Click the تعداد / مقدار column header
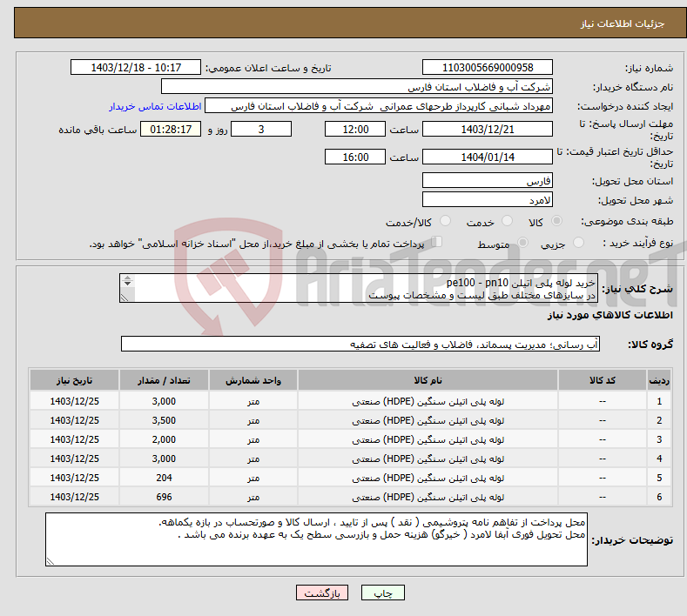Image resolution: width=687 pixels, height=616 pixels. (x=164, y=380)
